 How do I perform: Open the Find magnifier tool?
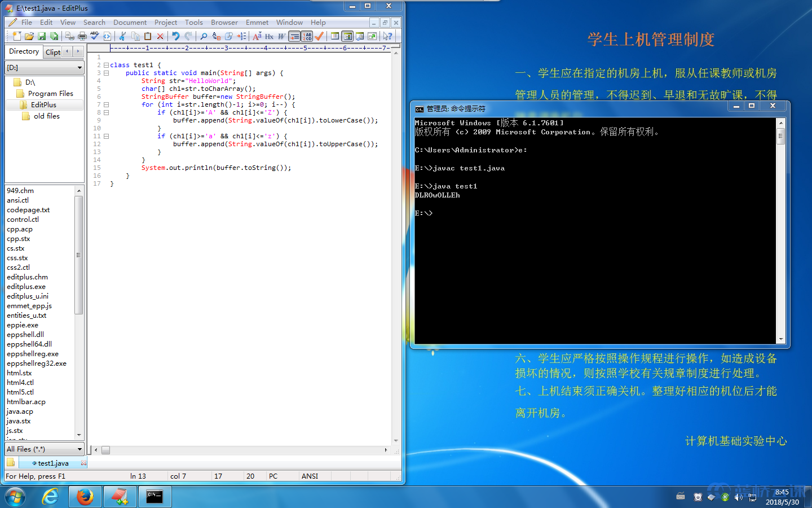coord(204,36)
